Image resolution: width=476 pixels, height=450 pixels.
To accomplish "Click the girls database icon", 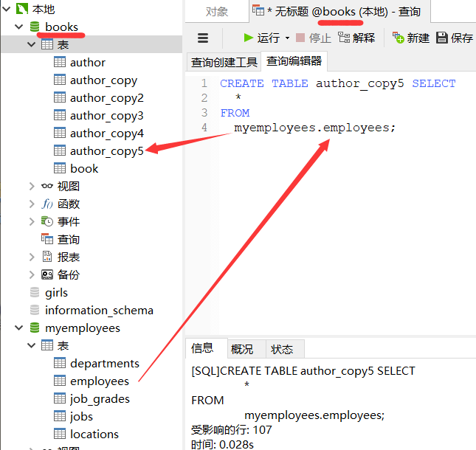I will (x=35, y=292).
